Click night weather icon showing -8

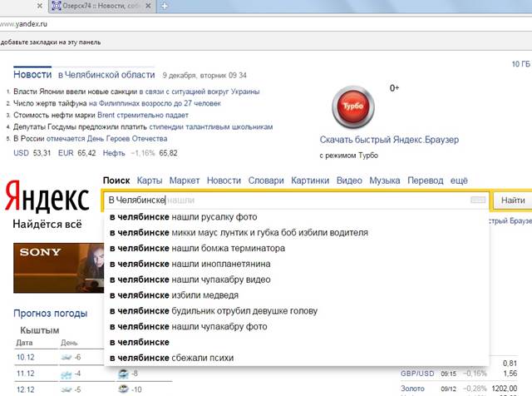124,374
